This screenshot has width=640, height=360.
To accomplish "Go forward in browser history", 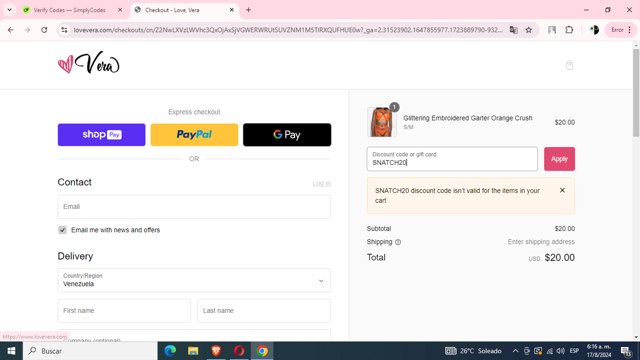I will pyautogui.click(x=27, y=30).
